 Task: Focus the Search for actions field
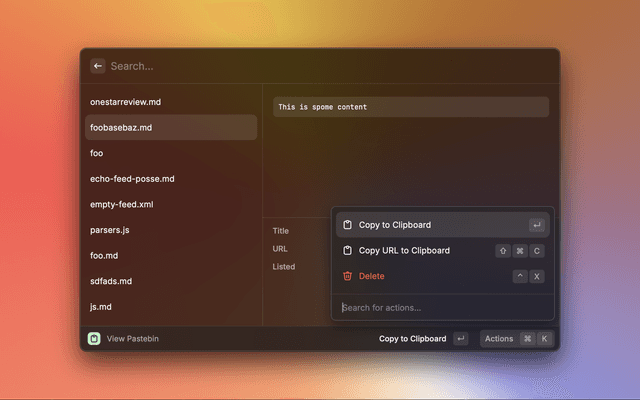(440, 307)
